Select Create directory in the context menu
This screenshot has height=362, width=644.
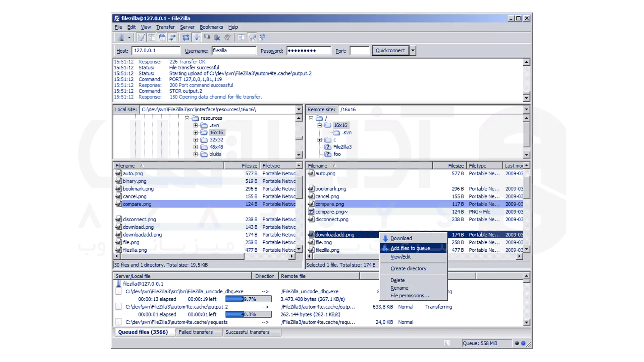coord(408,268)
